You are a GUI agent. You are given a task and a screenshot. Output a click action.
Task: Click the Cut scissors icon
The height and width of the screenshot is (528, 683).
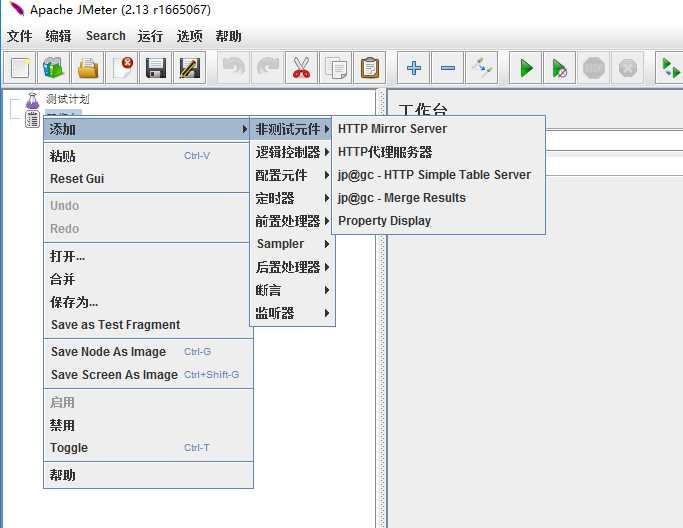301,68
